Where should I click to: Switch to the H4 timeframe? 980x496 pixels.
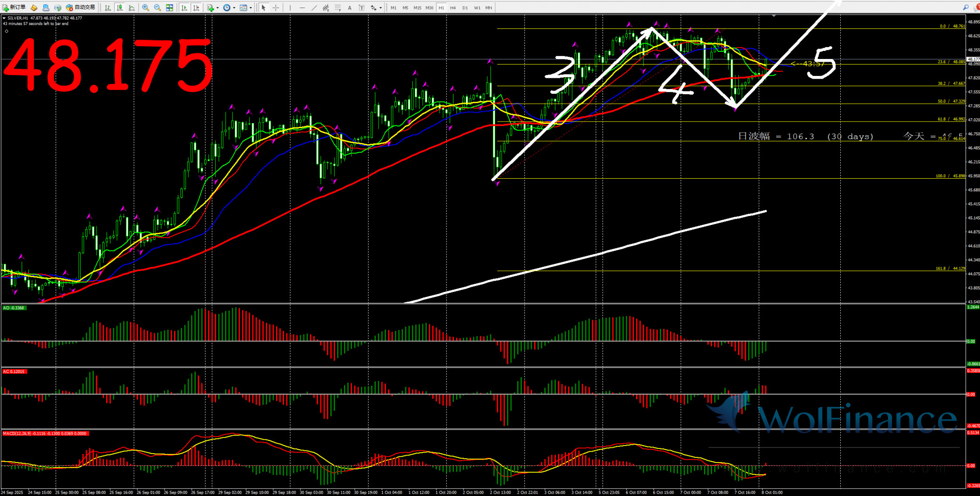pos(453,8)
